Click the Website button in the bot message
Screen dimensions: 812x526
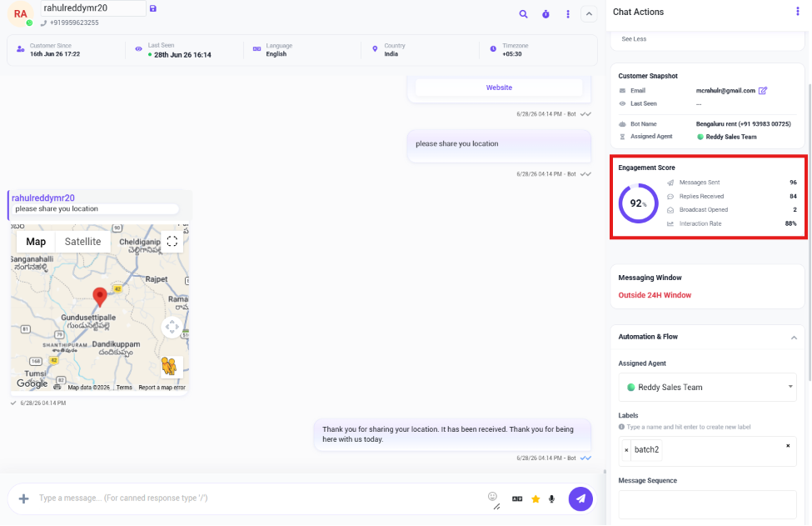pyautogui.click(x=499, y=88)
